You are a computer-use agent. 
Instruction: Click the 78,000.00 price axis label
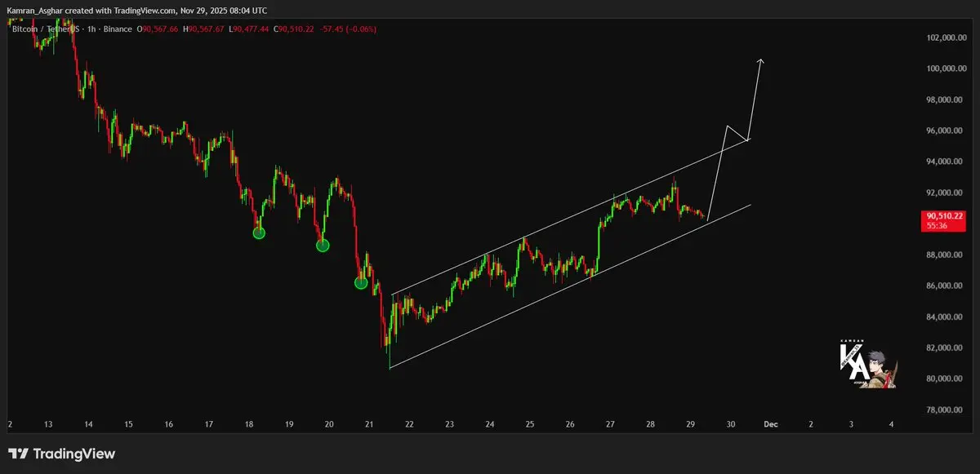[943, 410]
